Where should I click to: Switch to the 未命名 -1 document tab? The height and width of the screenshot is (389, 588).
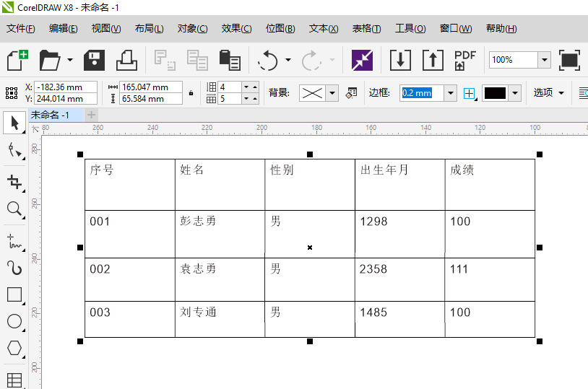[56, 115]
